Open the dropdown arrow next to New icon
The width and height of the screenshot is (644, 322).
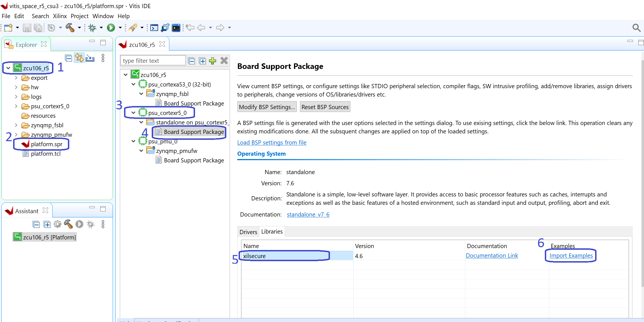tap(17, 28)
